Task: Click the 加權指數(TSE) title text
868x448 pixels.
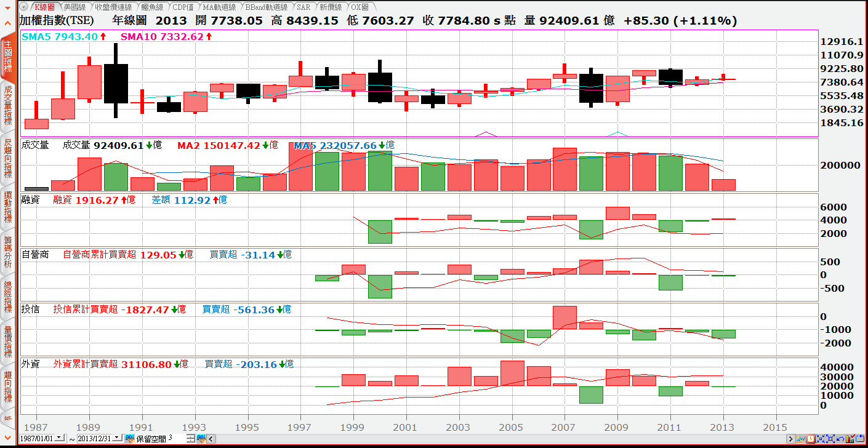Action: (57, 20)
